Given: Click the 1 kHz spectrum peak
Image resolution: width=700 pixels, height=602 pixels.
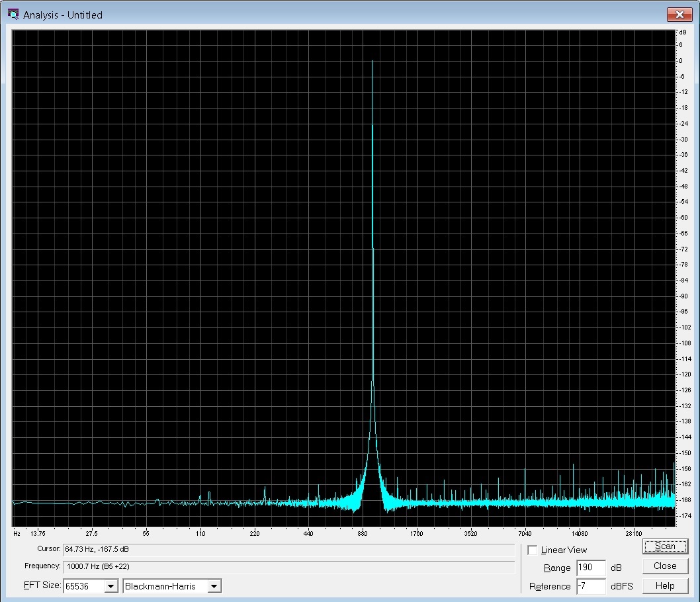Looking at the screenshot, I should [x=372, y=61].
